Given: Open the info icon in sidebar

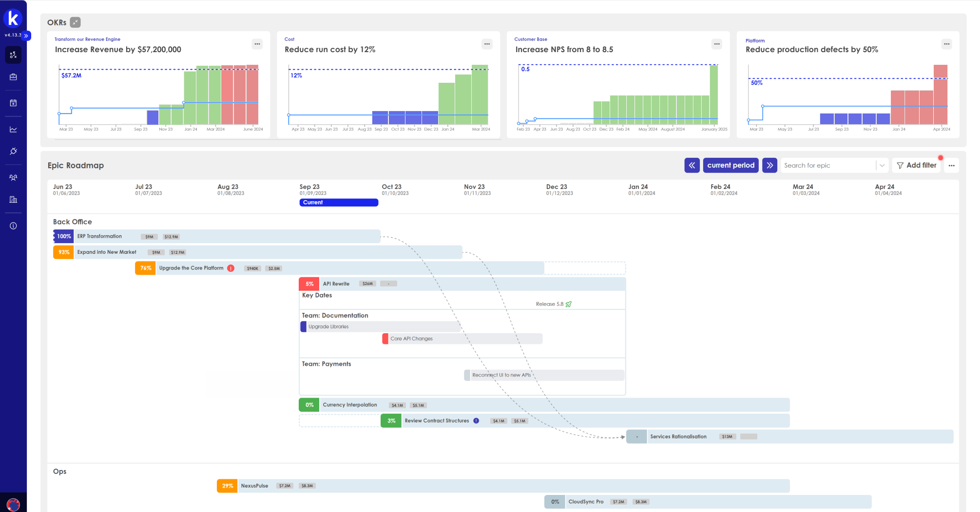Looking at the screenshot, I should (x=13, y=226).
